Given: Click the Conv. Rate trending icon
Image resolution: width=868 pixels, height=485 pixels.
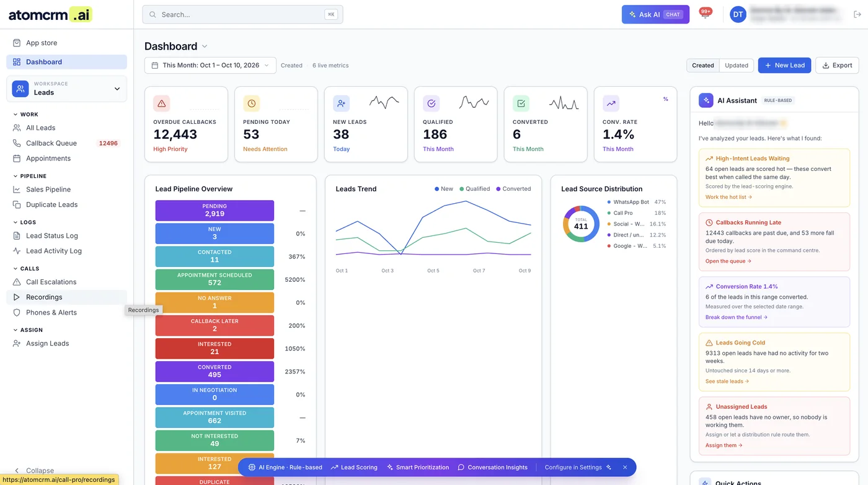Looking at the screenshot, I should tap(611, 103).
